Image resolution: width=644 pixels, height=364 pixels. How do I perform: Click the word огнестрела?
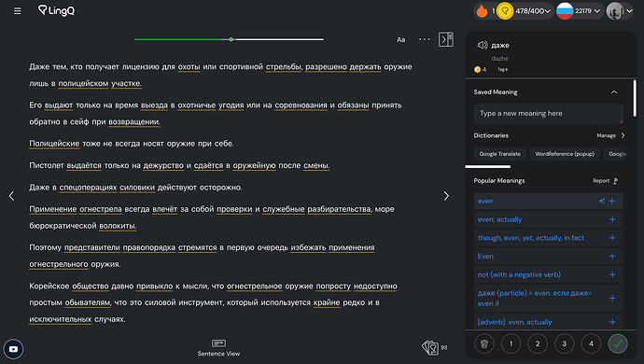(101, 209)
